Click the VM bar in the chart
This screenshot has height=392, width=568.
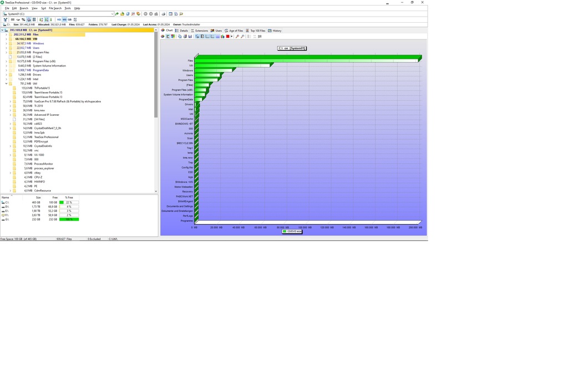[234, 65]
